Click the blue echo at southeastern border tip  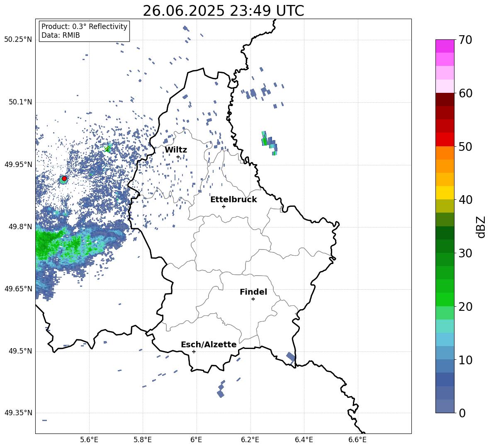[291, 357]
